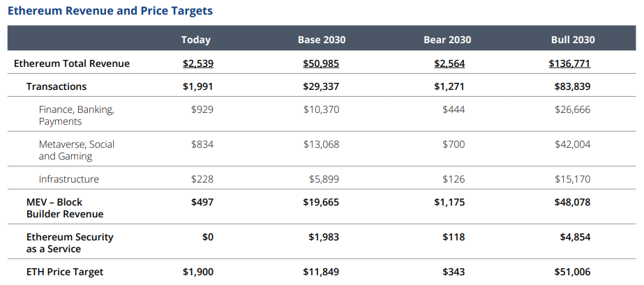
Task: Click the "Metaverse, Social and Gaming" row label
Action: 76,151
